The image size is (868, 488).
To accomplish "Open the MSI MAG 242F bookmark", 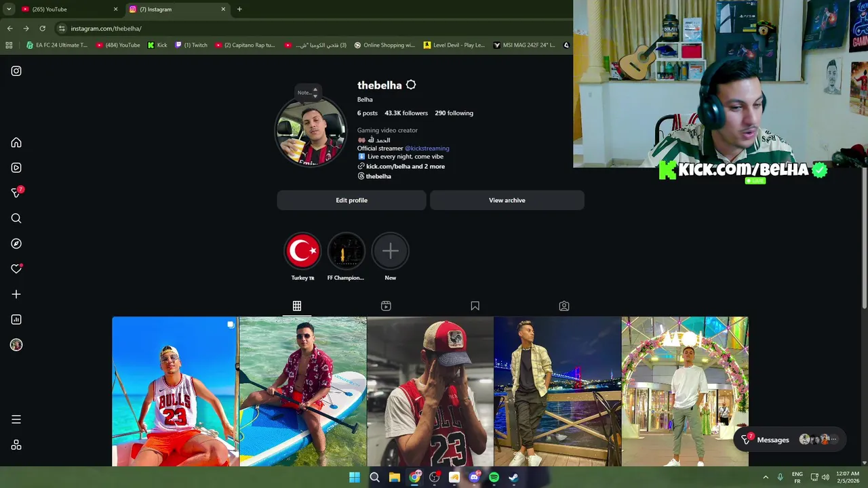I will pyautogui.click(x=524, y=45).
